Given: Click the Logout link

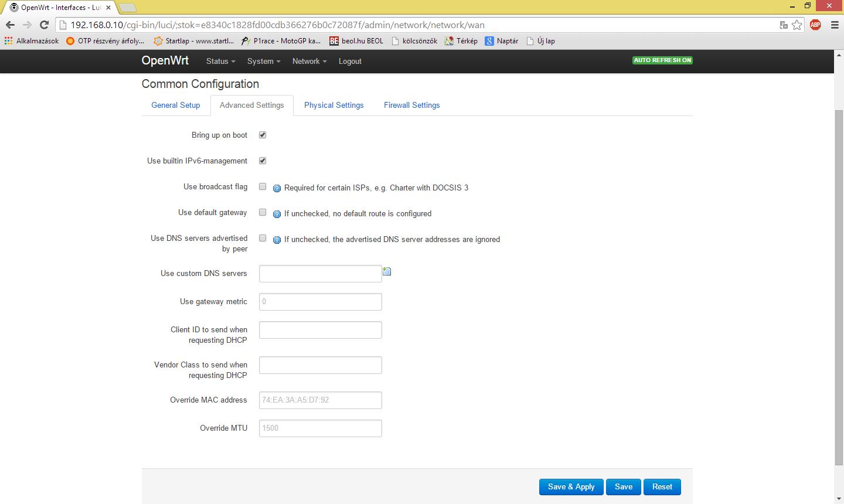Looking at the screenshot, I should (350, 61).
